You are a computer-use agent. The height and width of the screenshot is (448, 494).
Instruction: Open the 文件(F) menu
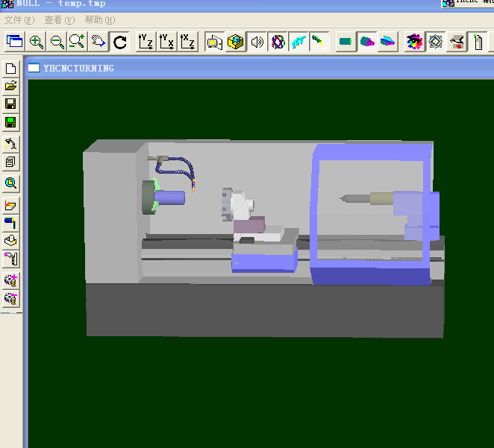tap(19, 20)
